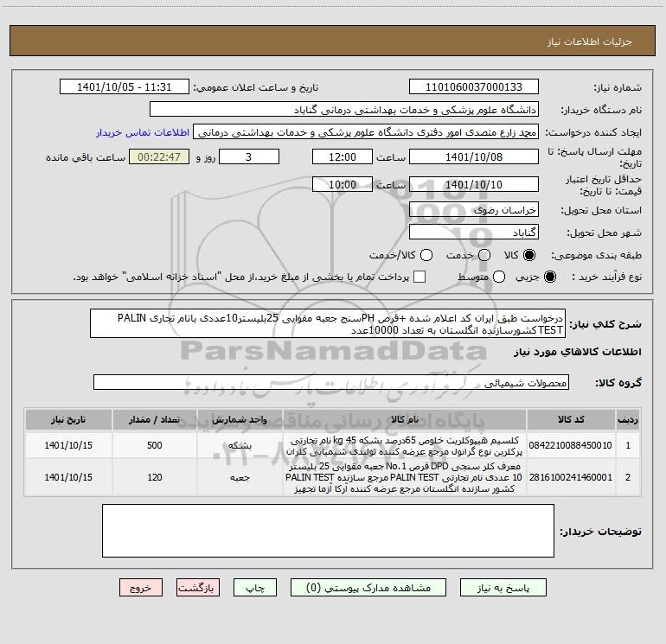Viewport: 666px width, 644px height.
Task: Click the پاسخ به نیاز button
Action: coord(503,588)
